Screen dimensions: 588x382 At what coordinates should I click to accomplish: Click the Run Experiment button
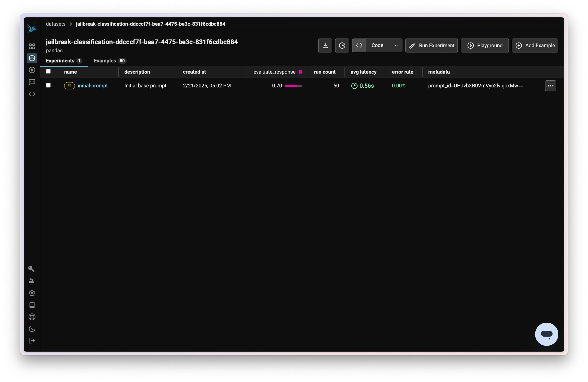(431, 45)
